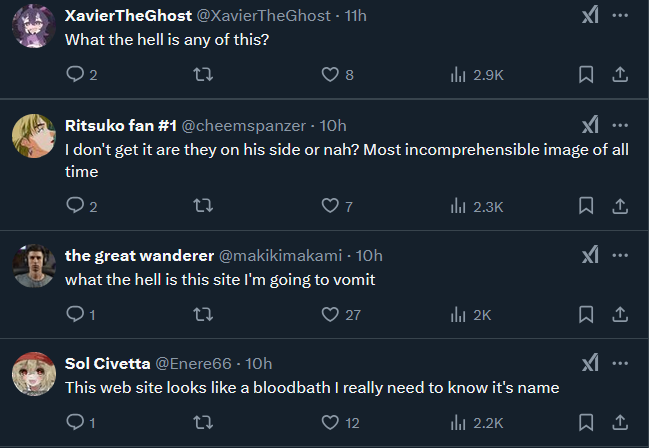Reply to 'going to vomit' tweet
The width and height of the screenshot is (649, 448).
[81, 314]
